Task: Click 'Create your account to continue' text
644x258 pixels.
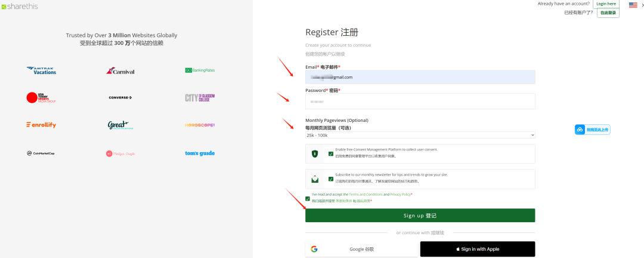Action: click(338, 45)
